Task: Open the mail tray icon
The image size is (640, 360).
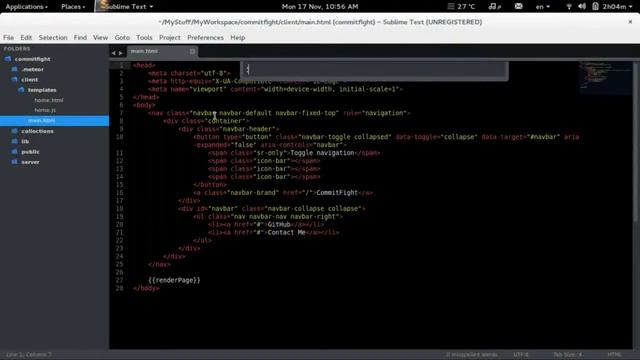Action: (518, 6)
